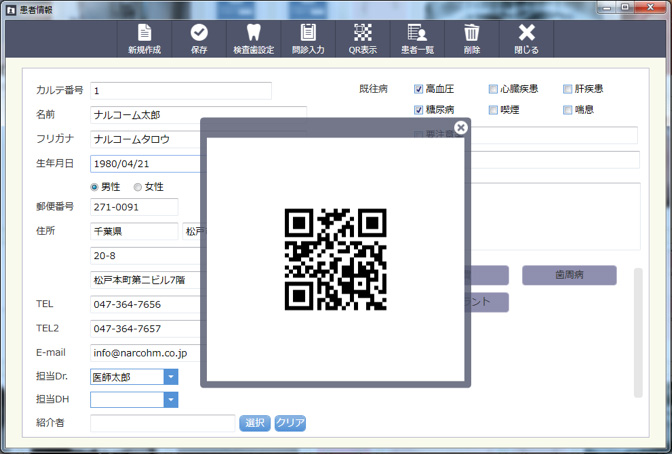Screen dimensions: 672x454
Task: Click into the カルテ番号 field
Action: pos(181,90)
